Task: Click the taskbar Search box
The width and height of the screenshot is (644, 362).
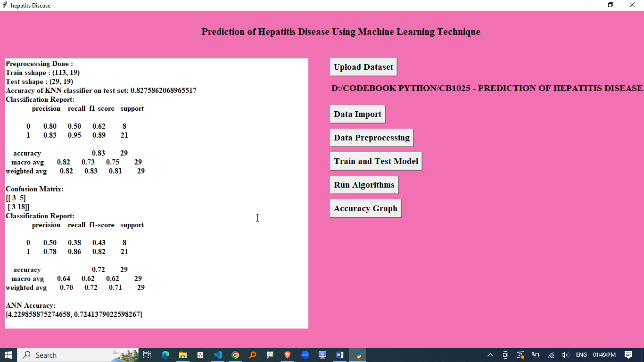Action: click(x=78, y=355)
